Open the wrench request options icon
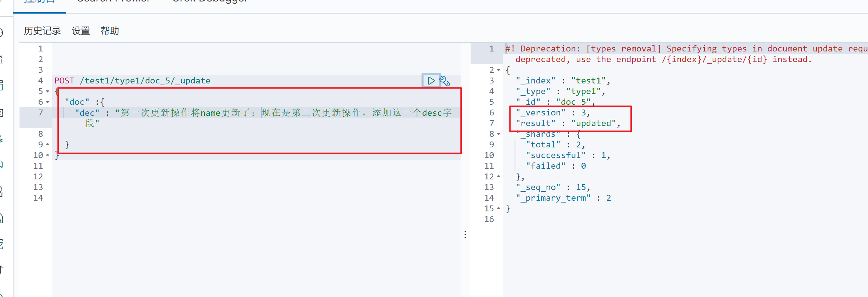 pyautogui.click(x=445, y=80)
